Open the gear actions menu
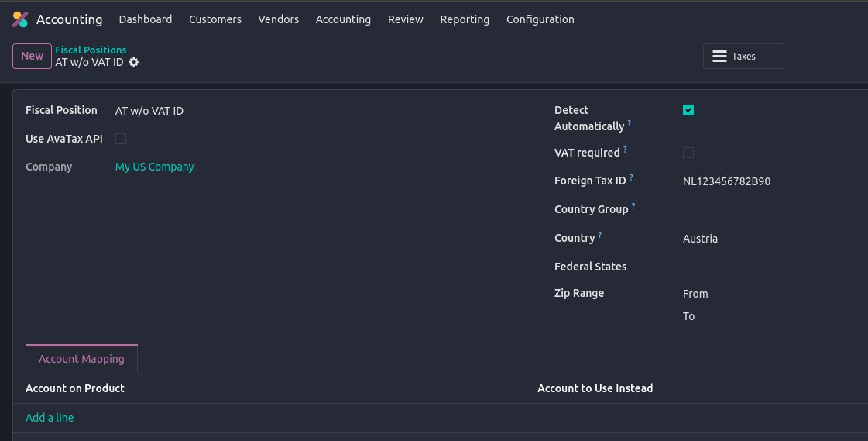 click(134, 62)
